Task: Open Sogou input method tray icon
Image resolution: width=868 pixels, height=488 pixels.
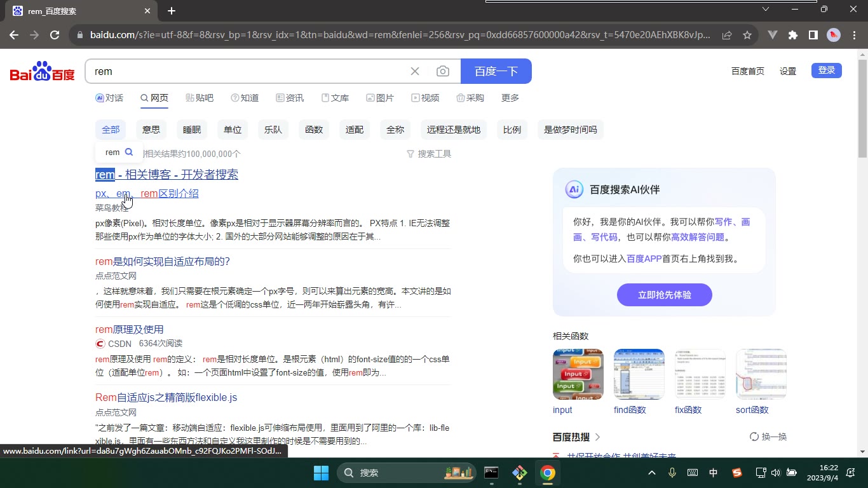Action: click(736, 473)
